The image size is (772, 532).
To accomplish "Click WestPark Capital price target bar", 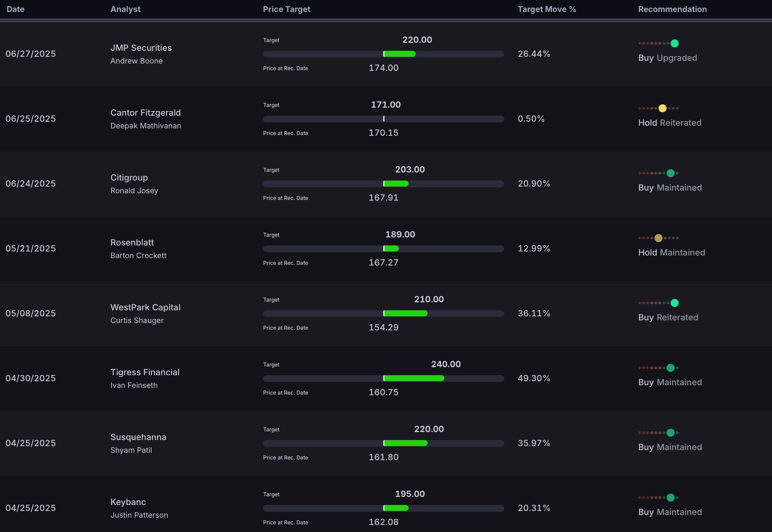I will [383, 313].
